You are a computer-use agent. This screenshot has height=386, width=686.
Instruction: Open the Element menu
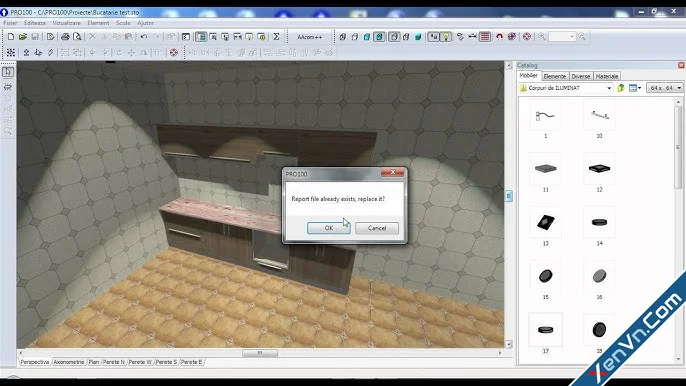98,23
